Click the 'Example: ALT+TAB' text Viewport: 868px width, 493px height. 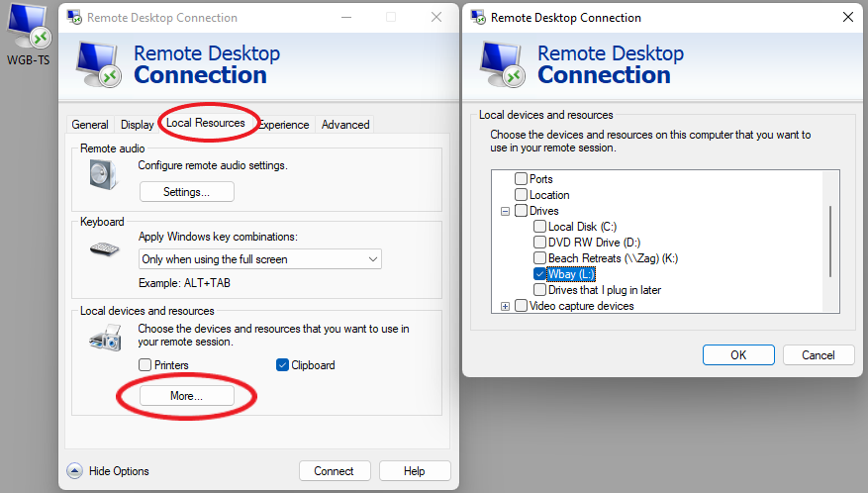(184, 283)
